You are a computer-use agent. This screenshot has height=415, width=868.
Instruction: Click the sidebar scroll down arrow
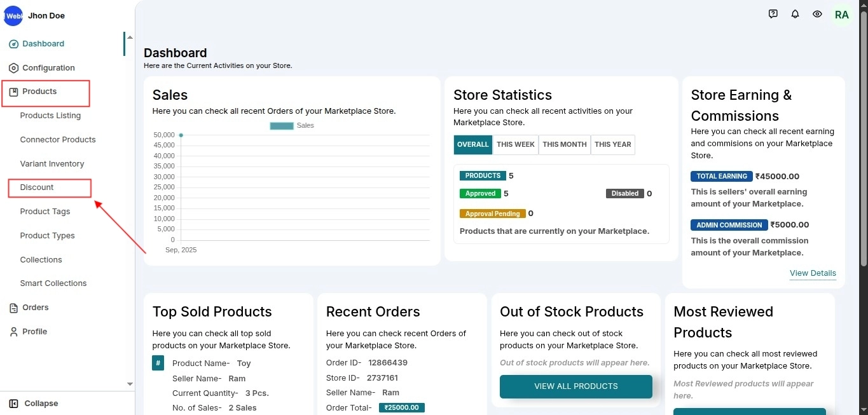point(130,384)
